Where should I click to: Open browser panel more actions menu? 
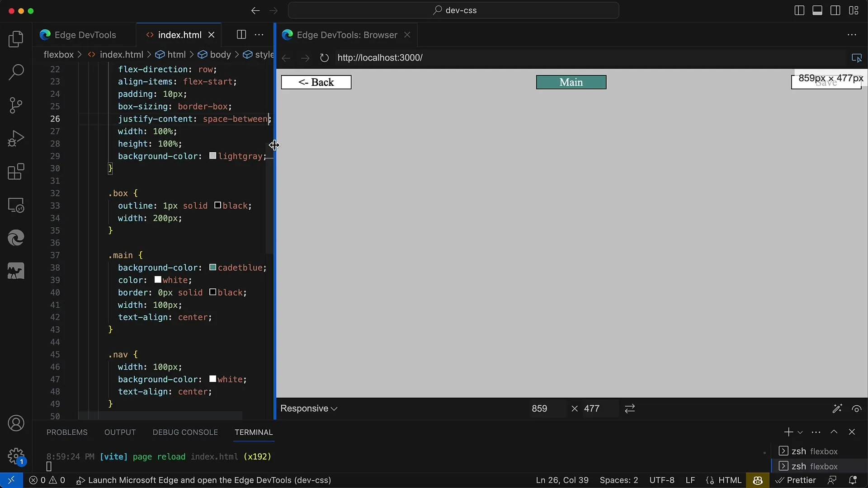[852, 35]
